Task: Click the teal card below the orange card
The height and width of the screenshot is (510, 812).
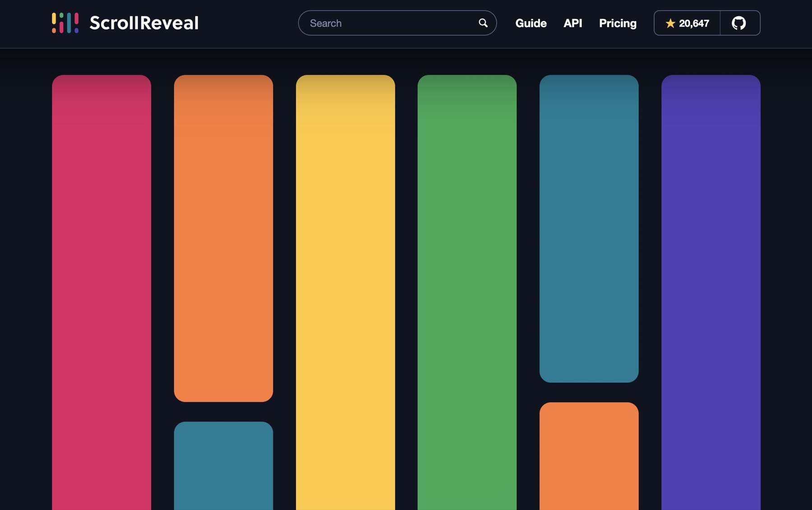Action: tap(223, 465)
